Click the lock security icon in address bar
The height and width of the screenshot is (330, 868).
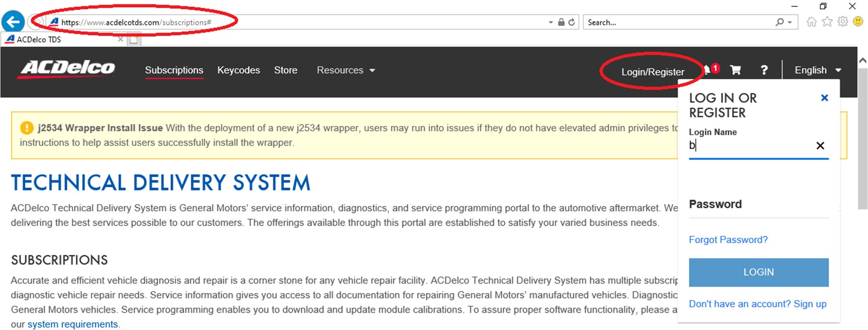click(x=561, y=22)
